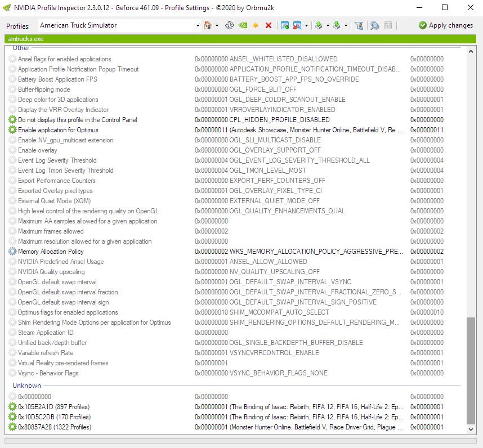This screenshot has width=483, height=448.
Task: Click gear icon of Battery Boost Application FPS
Action: [x=12, y=79]
